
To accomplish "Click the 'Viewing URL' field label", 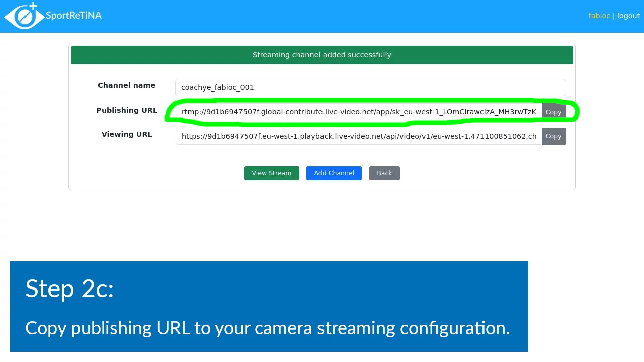I will click(127, 134).
